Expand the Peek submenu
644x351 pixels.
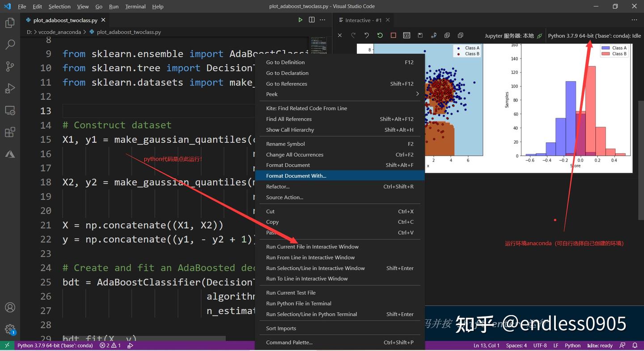coord(340,94)
